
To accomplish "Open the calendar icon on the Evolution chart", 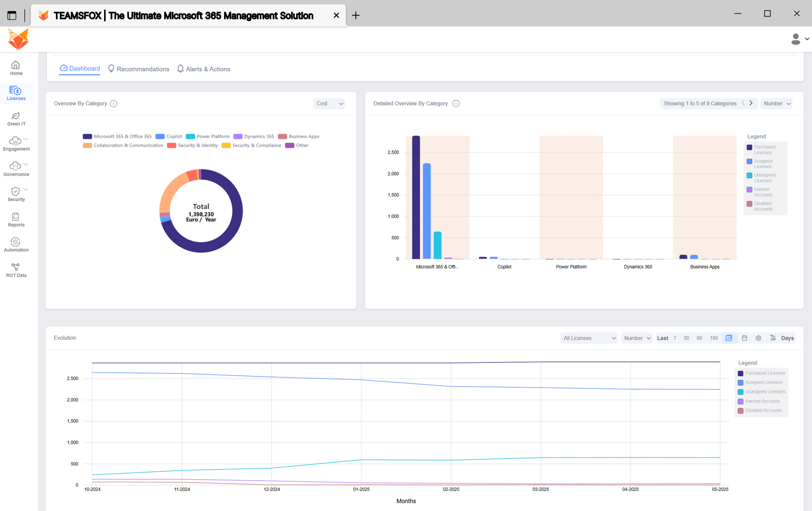I will 744,337.
